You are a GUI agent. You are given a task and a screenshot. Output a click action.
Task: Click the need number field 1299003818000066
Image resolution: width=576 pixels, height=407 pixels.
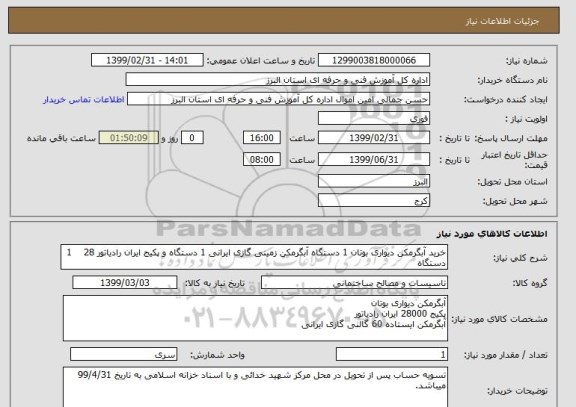pyautogui.click(x=374, y=60)
